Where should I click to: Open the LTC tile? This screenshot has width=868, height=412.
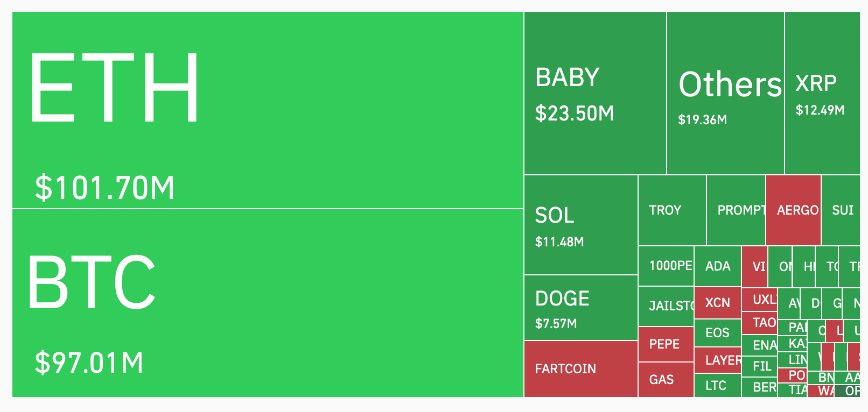tap(717, 386)
